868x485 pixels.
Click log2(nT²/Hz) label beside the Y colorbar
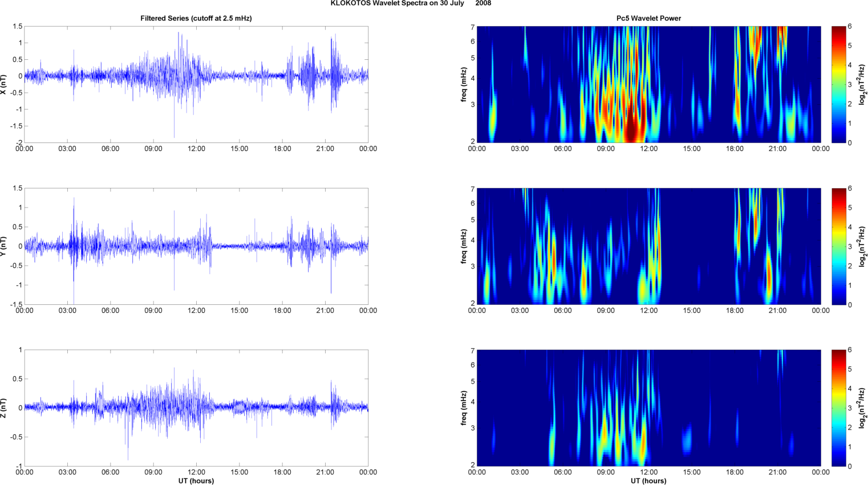click(862, 246)
